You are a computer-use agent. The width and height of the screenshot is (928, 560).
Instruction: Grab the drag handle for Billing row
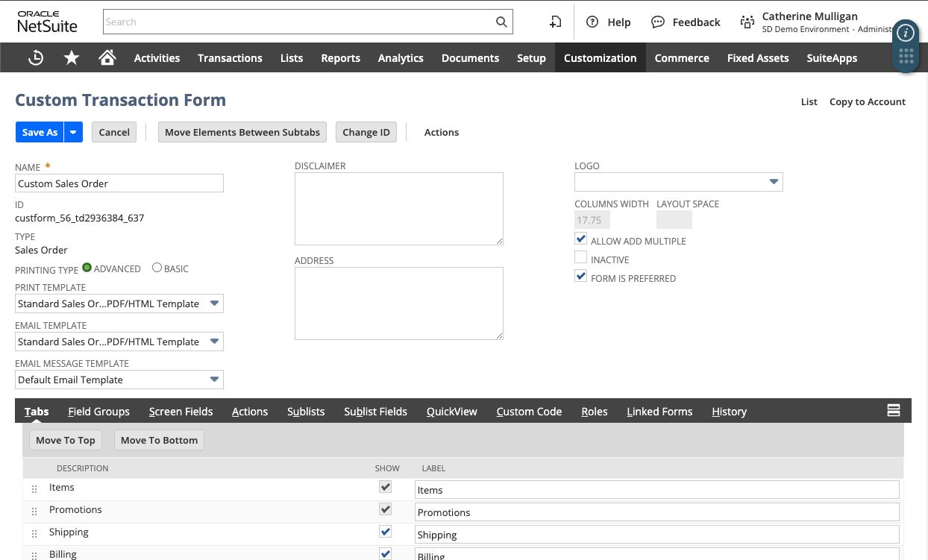point(34,556)
